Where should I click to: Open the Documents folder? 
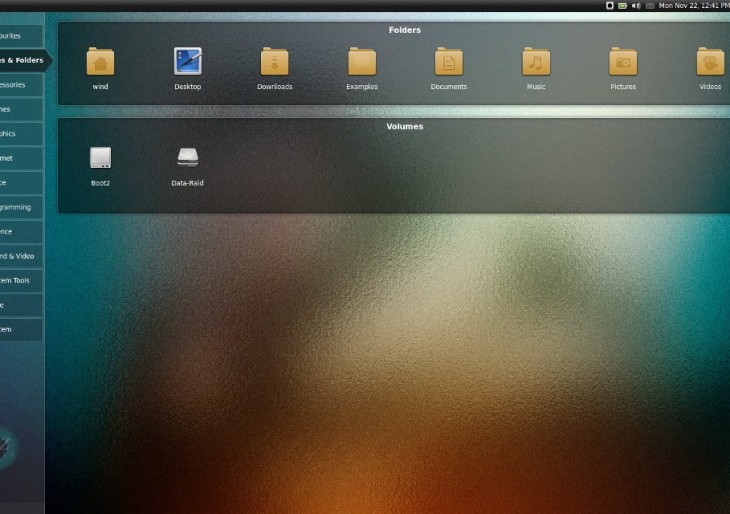449,68
